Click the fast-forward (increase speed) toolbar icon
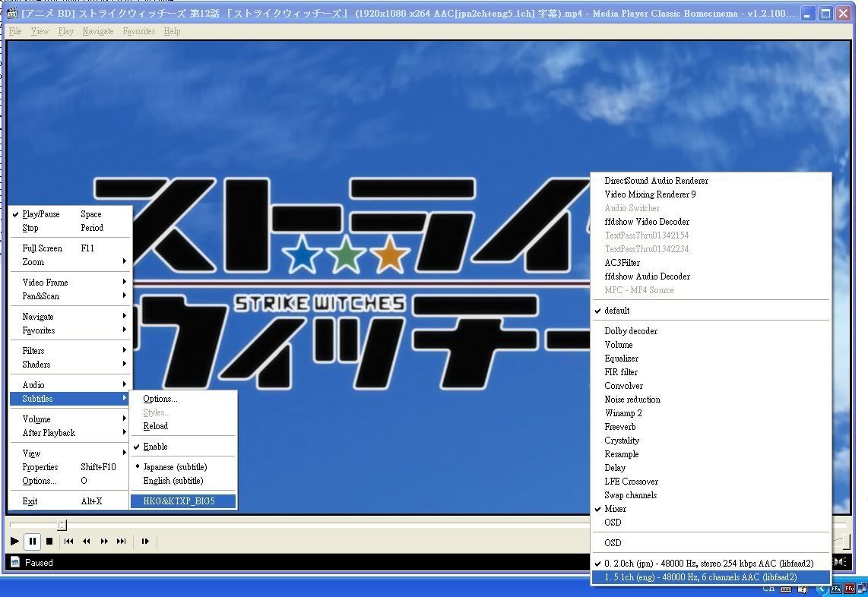 click(104, 541)
